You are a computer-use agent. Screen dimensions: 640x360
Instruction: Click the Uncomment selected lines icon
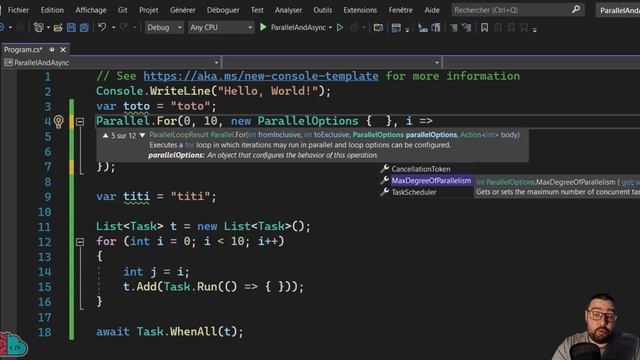tap(467, 27)
